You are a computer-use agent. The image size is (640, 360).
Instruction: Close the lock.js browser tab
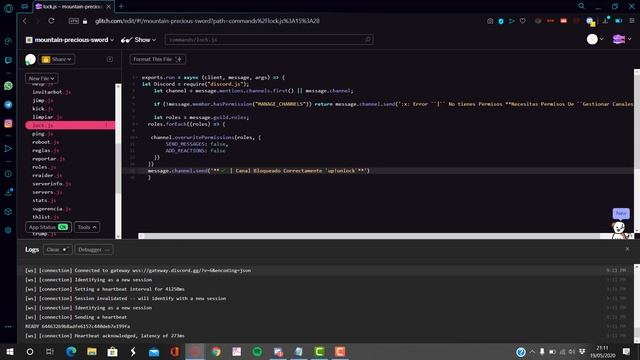(109, 7)
